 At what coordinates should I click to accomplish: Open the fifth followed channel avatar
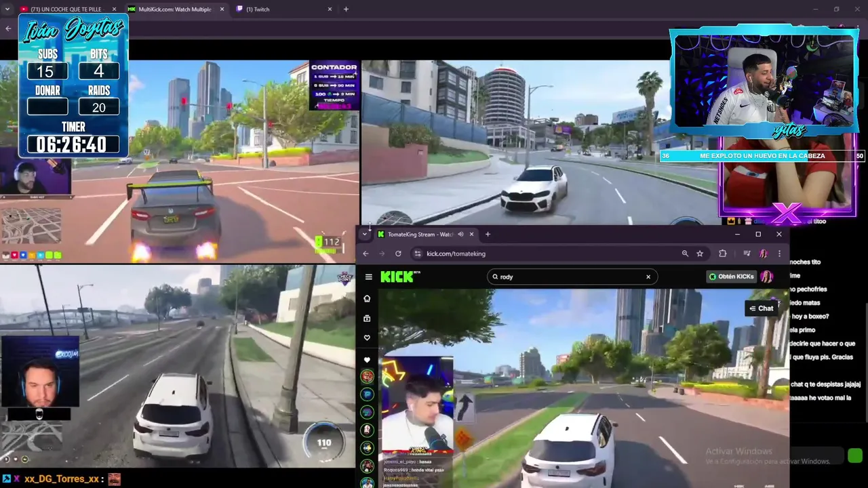pyautogui.click(x=367, y=447)
